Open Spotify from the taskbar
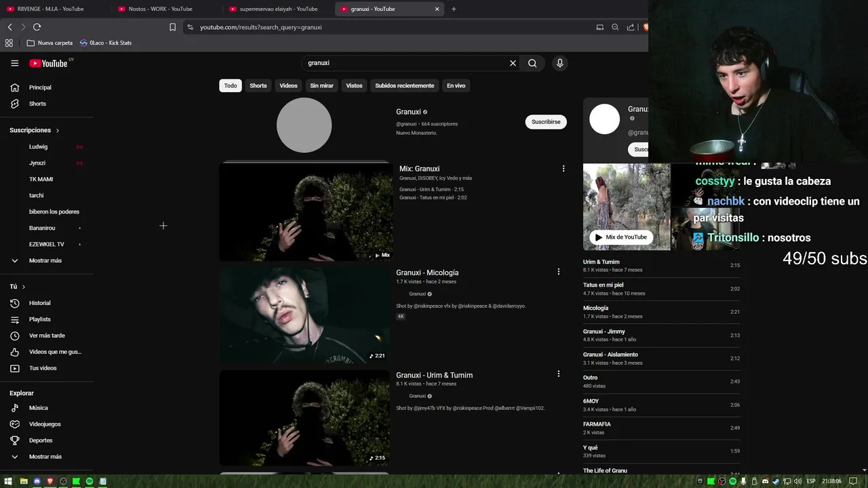 90,481
